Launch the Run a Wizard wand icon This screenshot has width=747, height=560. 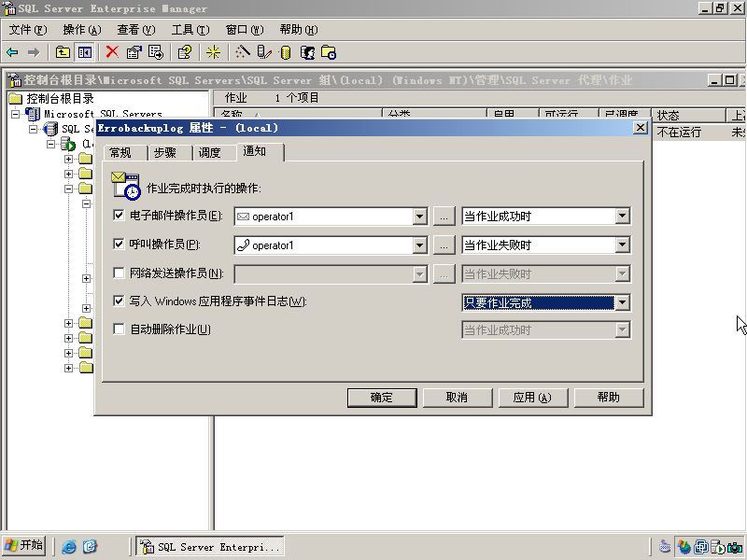coord(243,52)
